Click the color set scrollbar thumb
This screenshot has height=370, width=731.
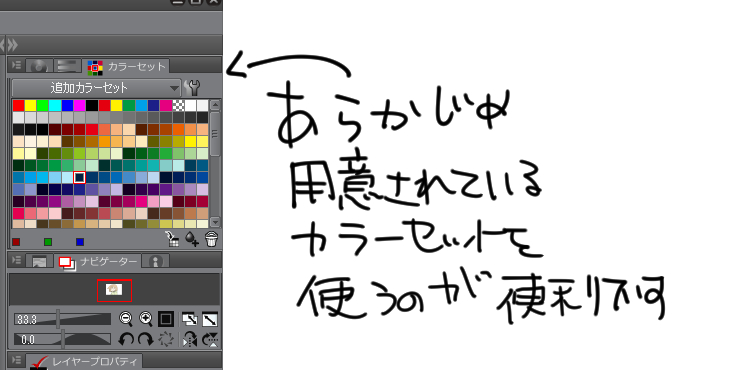(215, 134)
